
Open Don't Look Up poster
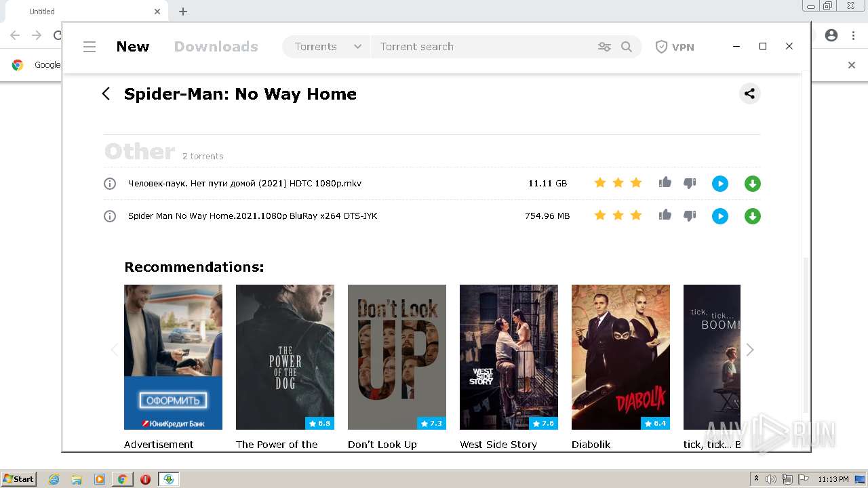(x=397, y=357)
